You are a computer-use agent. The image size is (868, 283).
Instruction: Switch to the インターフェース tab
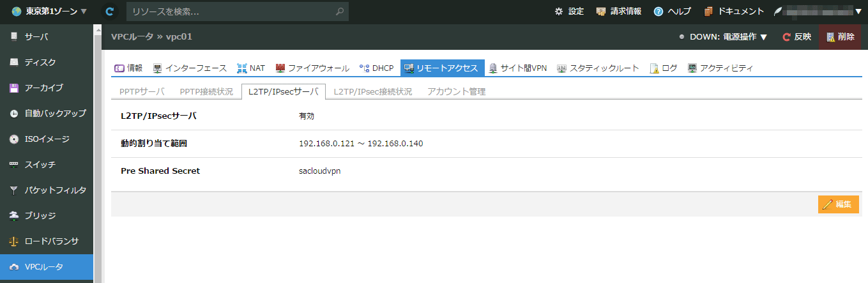pos(190,68)
